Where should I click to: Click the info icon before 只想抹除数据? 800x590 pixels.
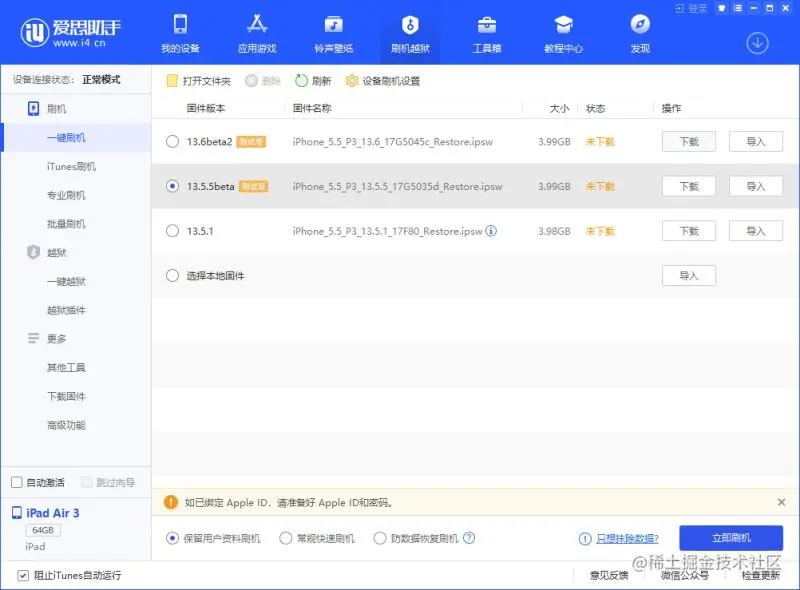585,538
